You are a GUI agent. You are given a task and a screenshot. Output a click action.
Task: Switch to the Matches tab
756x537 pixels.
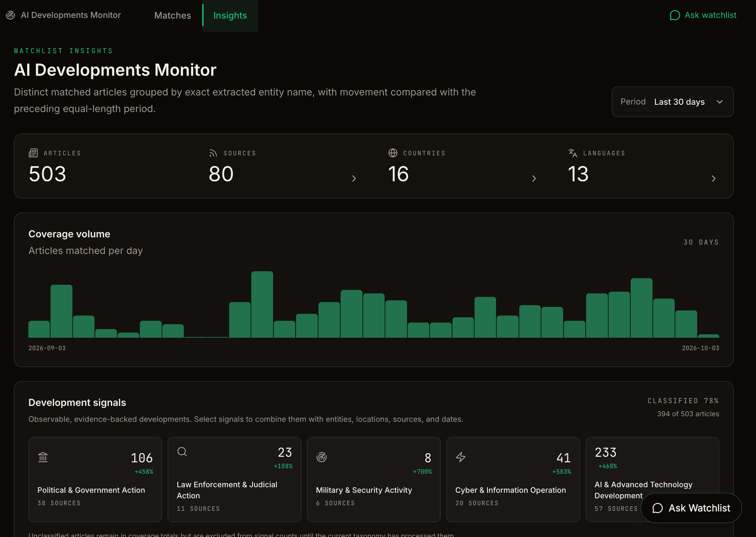point(172,15)
